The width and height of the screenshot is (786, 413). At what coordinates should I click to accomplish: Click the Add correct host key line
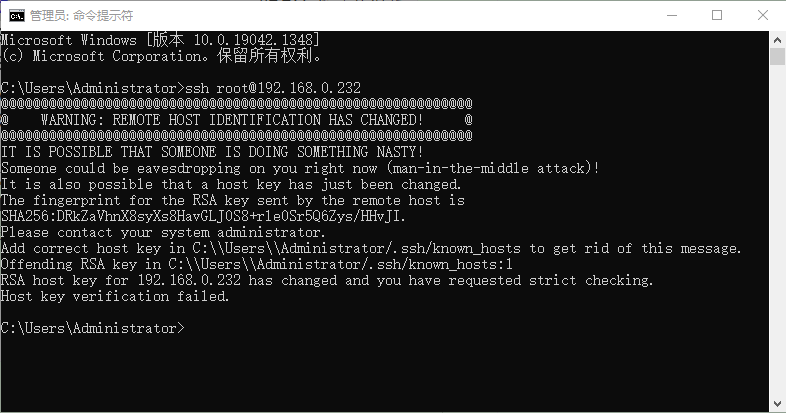tap(370, 248)
